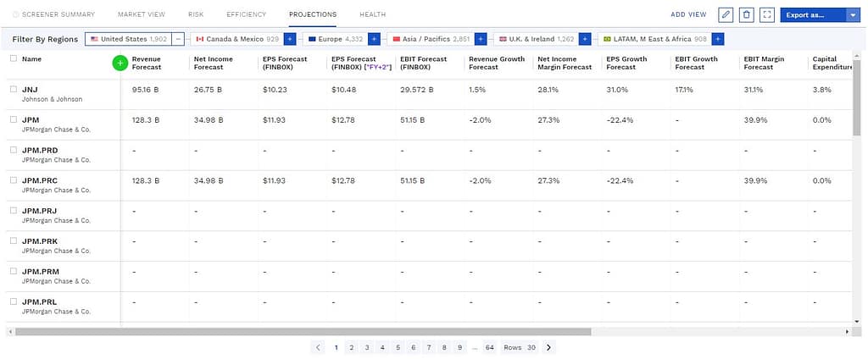Check the JNJ row checkbox
Image resolution: width=868 pixels, height=359 pixels.
(14, 89)
